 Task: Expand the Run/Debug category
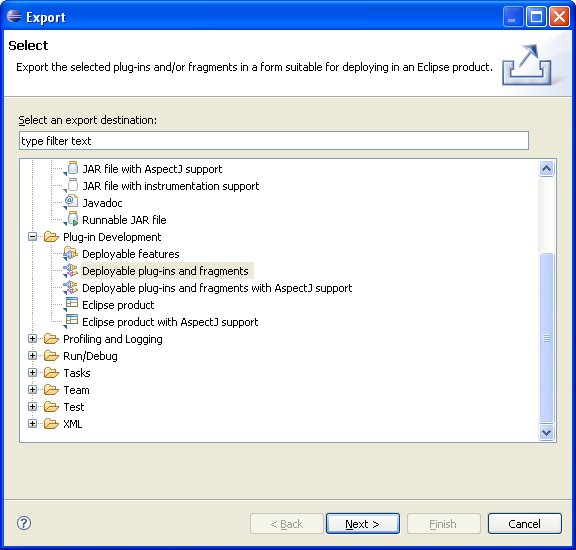[32, 355]
